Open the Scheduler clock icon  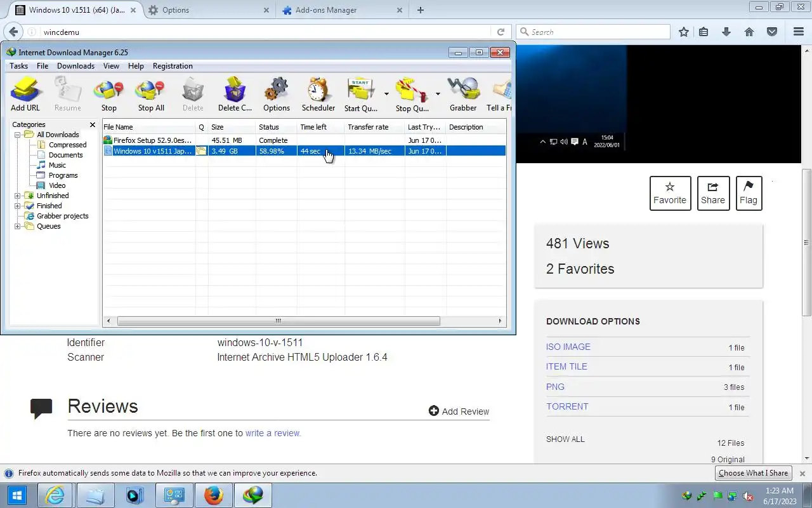[x=318, y=94]
